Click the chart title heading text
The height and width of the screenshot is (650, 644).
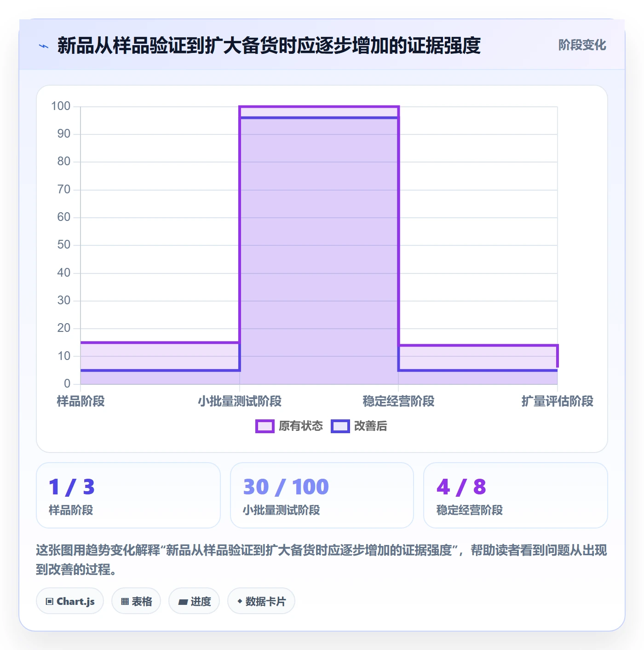click(269, 46)
